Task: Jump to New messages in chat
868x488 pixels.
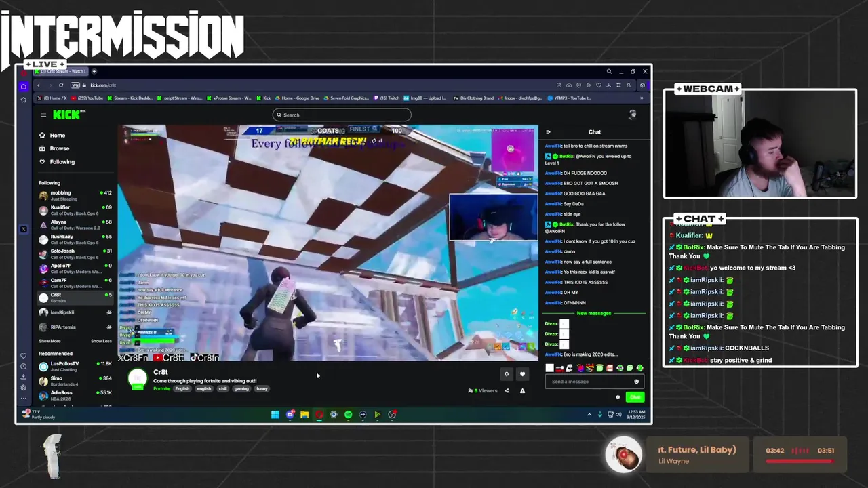Action: pos(594,313)
